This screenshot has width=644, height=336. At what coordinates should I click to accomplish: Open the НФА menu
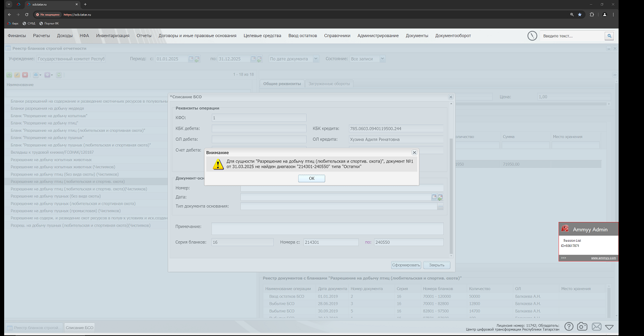[84, 35]
